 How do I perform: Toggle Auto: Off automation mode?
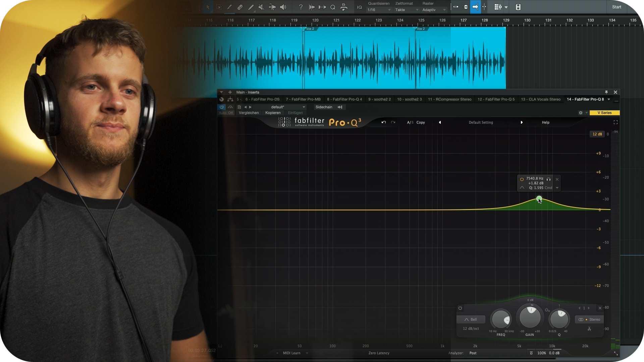[226, 113]
